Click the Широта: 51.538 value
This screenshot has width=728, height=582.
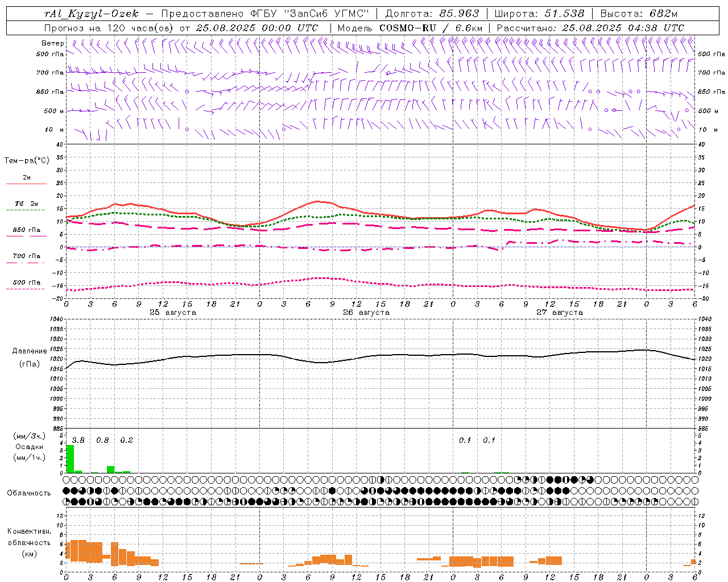[x=539, y=14]
